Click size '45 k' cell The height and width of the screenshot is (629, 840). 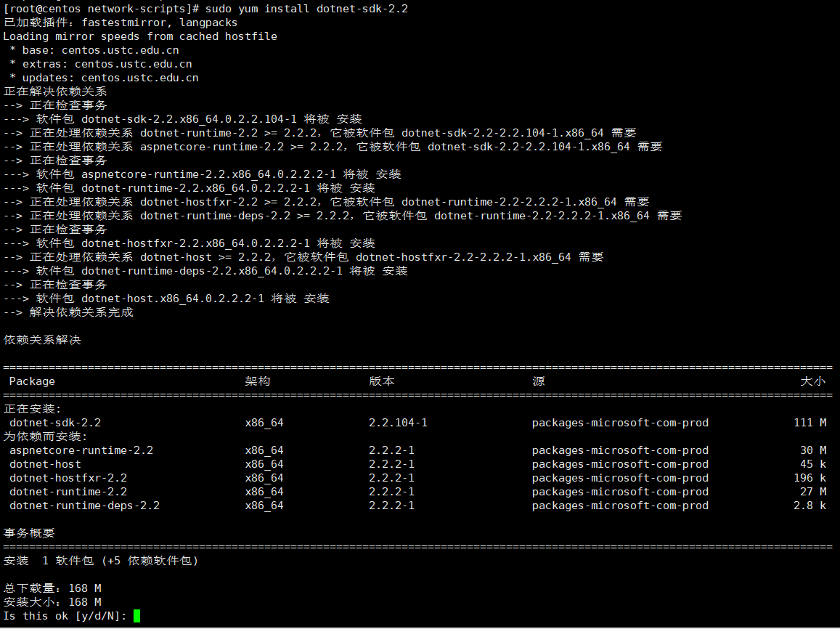click(x=813, y=464)
